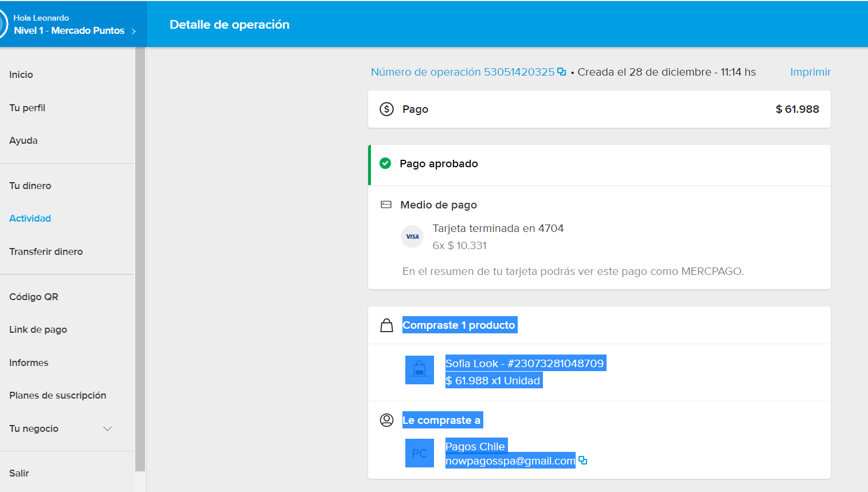Copy the seller email address icon
Screen dimensions: 868x492
coord(583,460)
